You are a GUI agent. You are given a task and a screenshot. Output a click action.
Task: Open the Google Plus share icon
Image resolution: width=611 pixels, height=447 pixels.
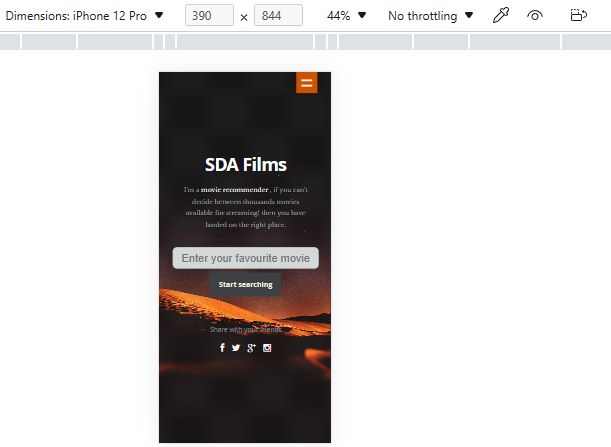251,348
